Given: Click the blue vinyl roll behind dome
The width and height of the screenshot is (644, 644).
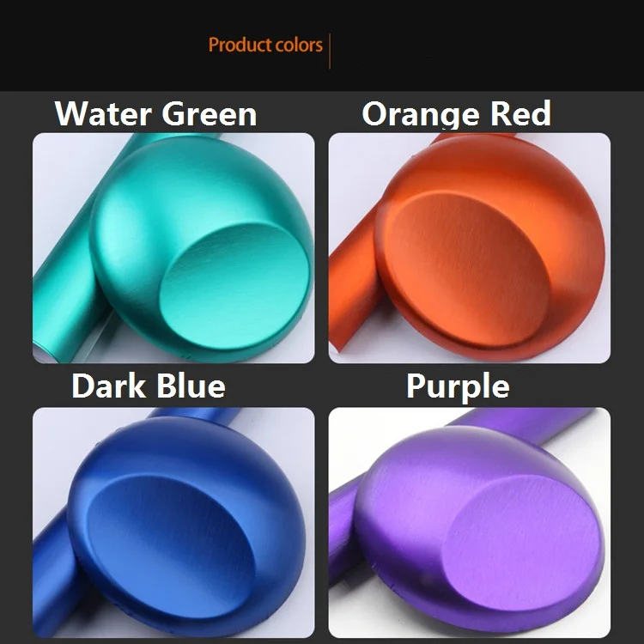Looking at the screenshot, I should 52,575.
